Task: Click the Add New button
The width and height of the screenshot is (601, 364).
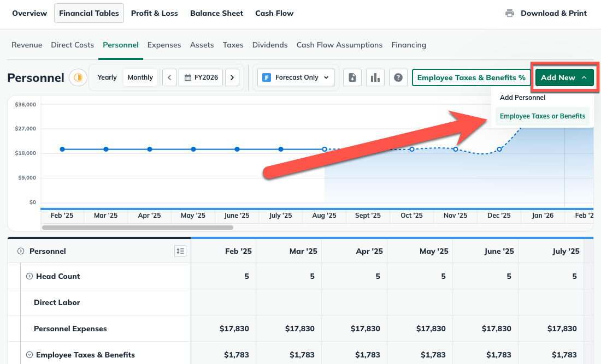Action: [x=564, y=77]
